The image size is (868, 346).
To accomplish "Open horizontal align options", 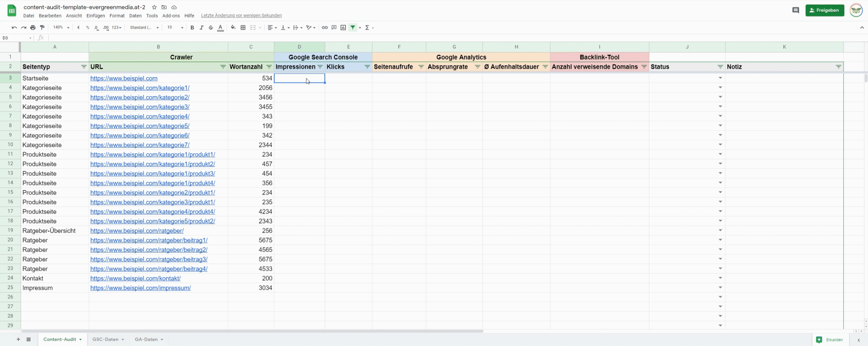I will (272, 27).
